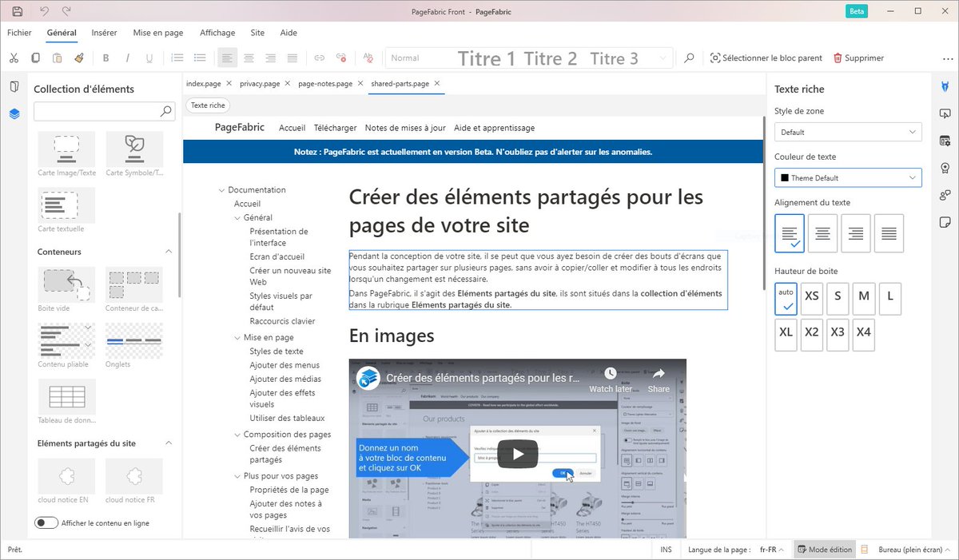This screenshot has width=959, height=560.
Task: Open the blue layers panel icon in left sidebar
Action: pos(14,113)
